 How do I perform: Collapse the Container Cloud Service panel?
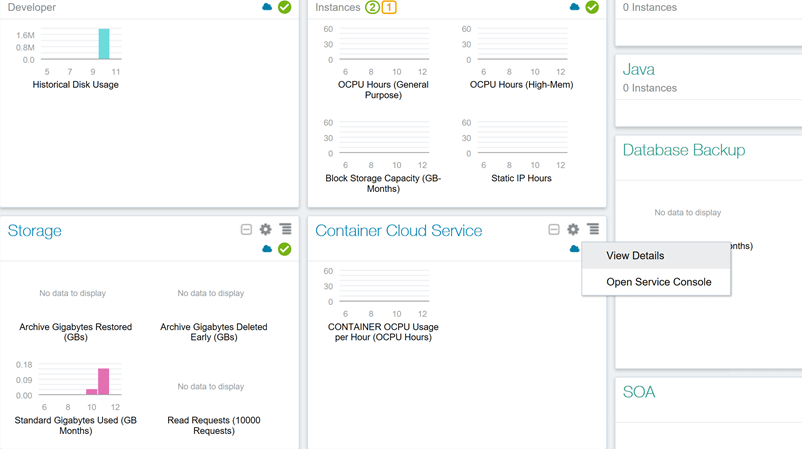coord(554,230)
